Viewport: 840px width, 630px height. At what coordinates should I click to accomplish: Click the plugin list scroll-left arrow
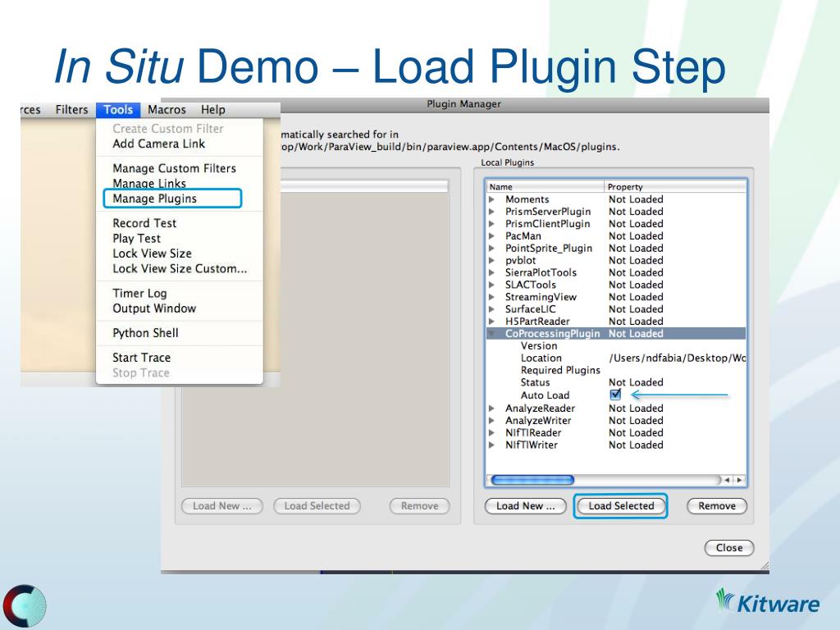(x=727, y=480)
